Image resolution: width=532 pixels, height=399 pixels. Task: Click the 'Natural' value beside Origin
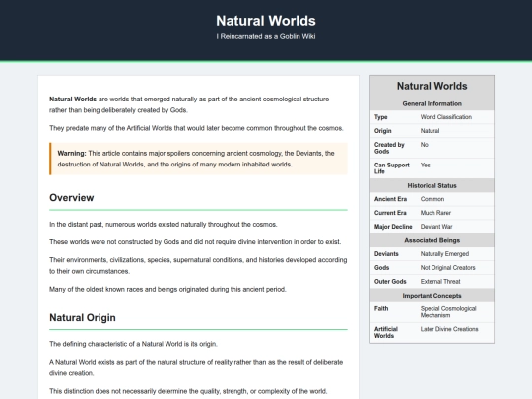coord(430,131)
